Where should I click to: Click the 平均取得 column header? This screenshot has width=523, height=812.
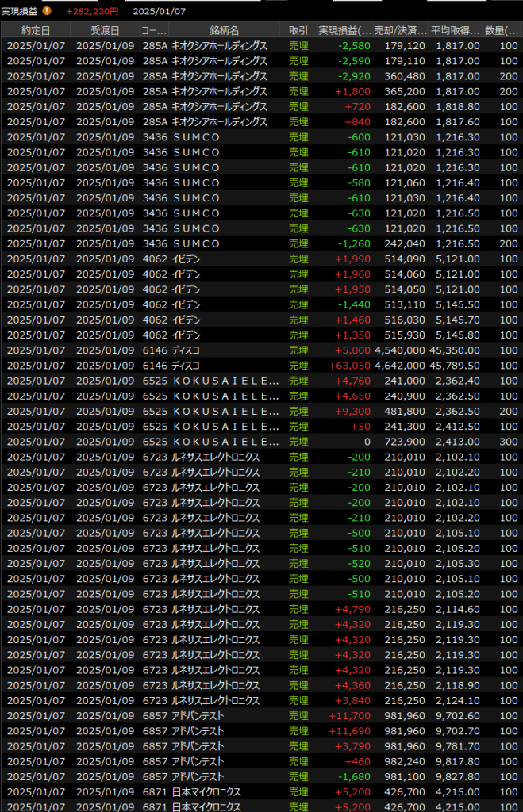point(455,30)
